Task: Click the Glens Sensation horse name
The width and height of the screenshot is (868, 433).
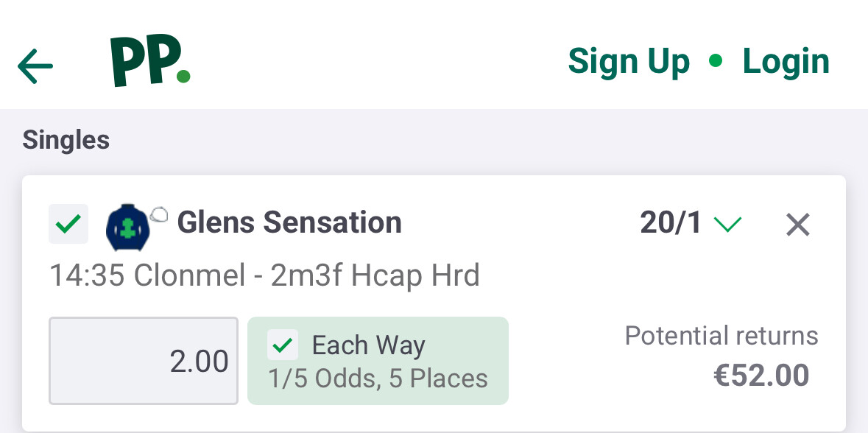Action: point(289,222)
